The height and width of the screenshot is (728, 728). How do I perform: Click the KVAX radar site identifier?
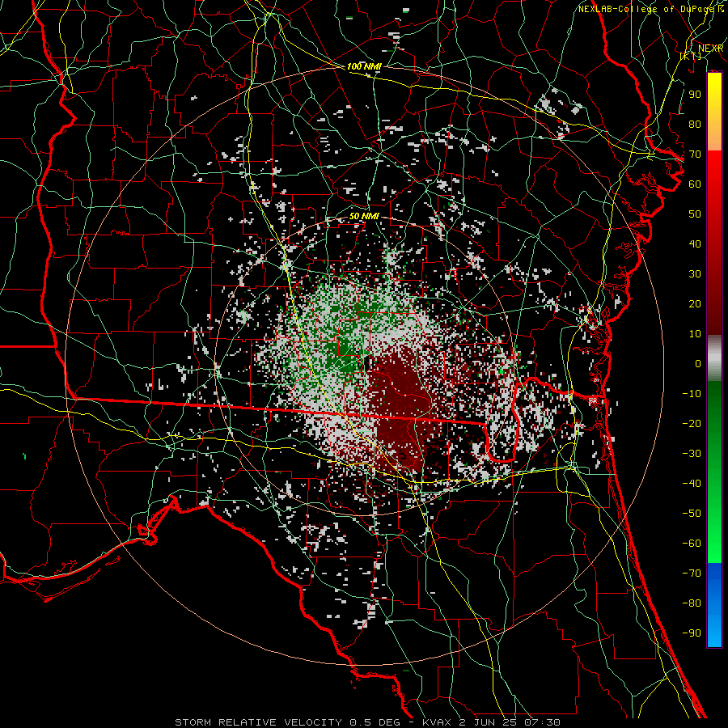tap(438, 722)
